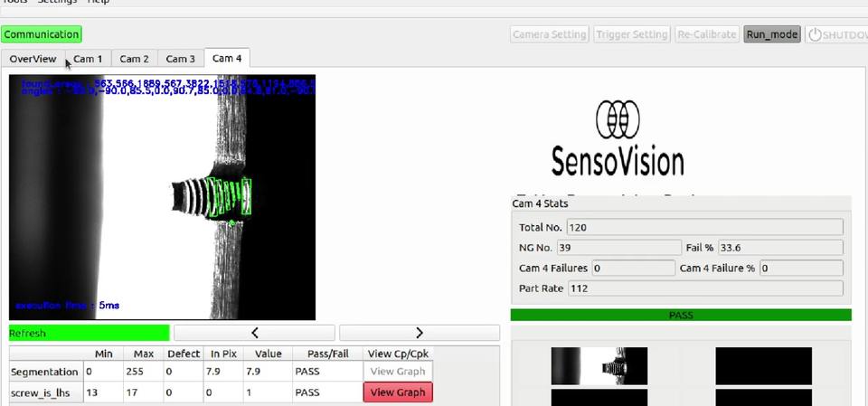
Task: Click the NG No. field showing 39
Action: [618, 248]
